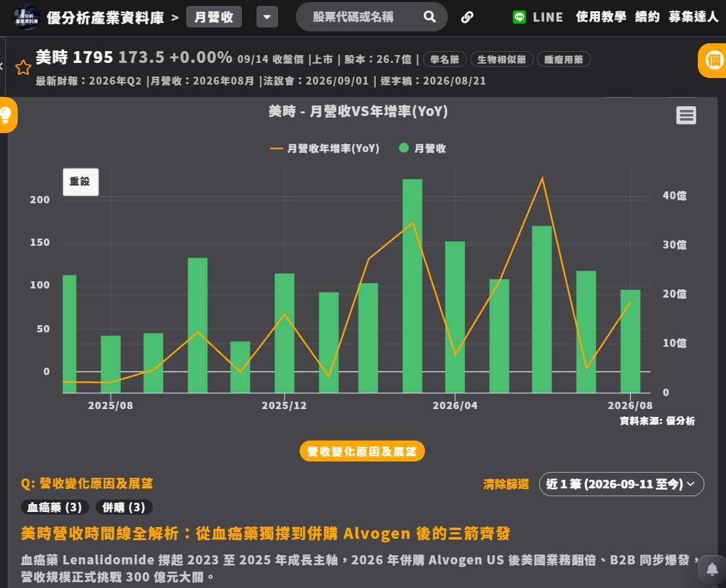Open the orange 個 side tab icon
Screen dimensions: 726x588
coord(714,60)
